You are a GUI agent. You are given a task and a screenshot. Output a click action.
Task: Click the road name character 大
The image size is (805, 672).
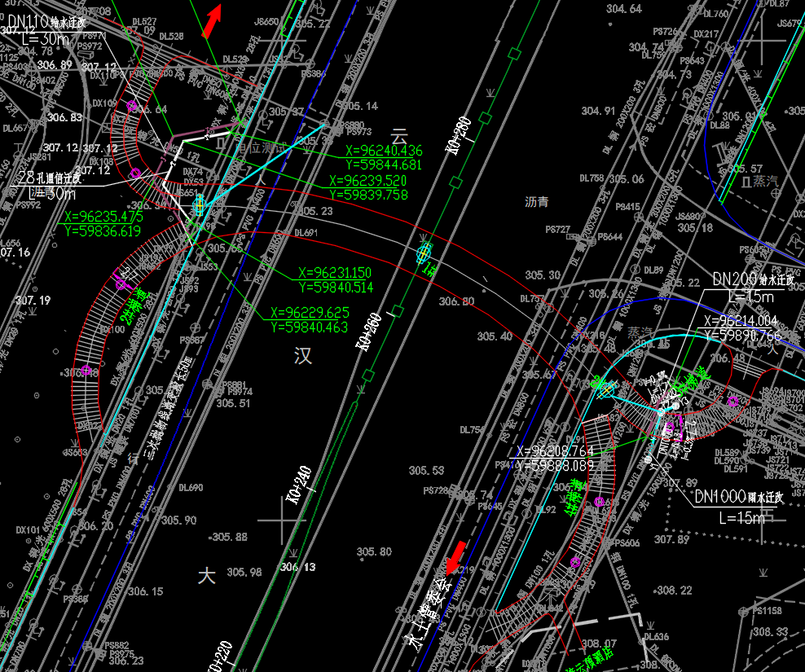(x=206, y=576)
